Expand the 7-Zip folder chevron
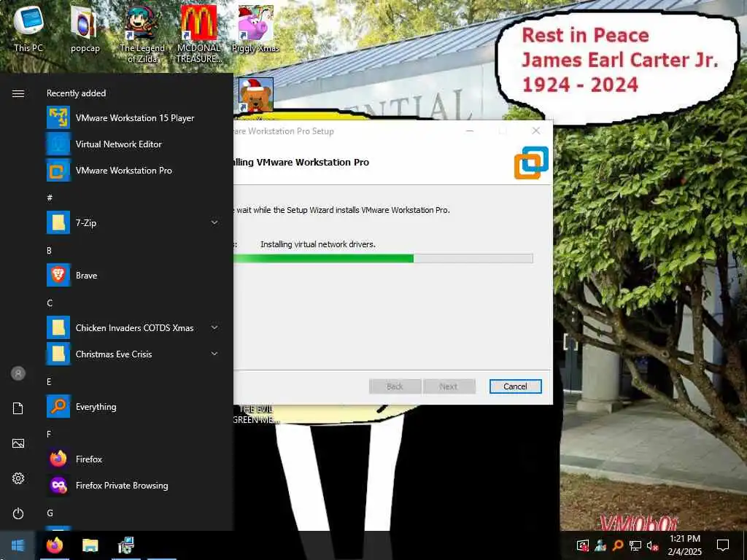The image size is (747, 560). pyautogui.click(x=214, y=222)
